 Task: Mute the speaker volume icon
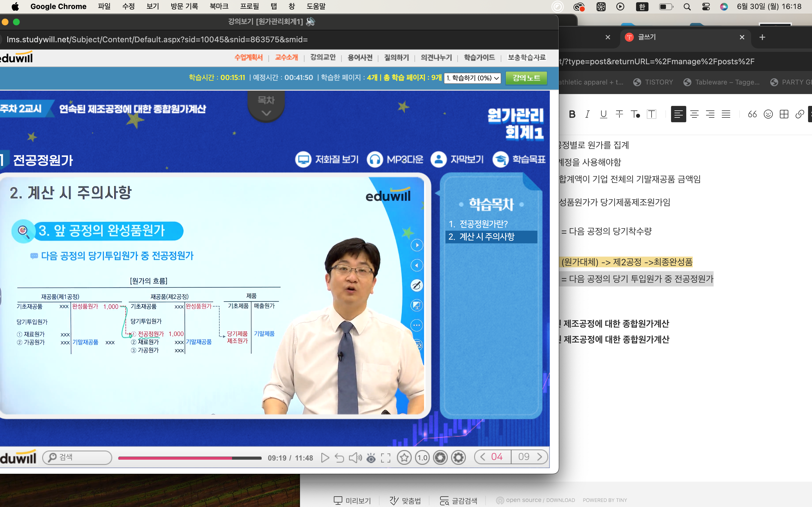click(x=355, y=458)
